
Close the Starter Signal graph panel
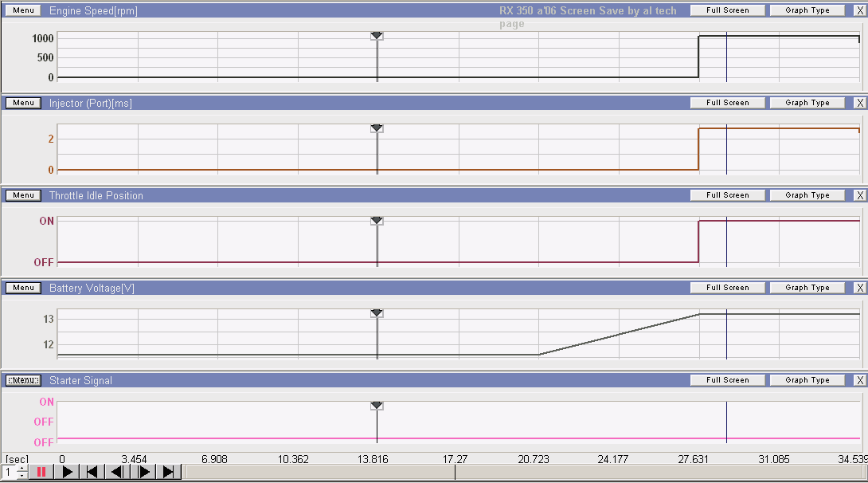(859, 380)
